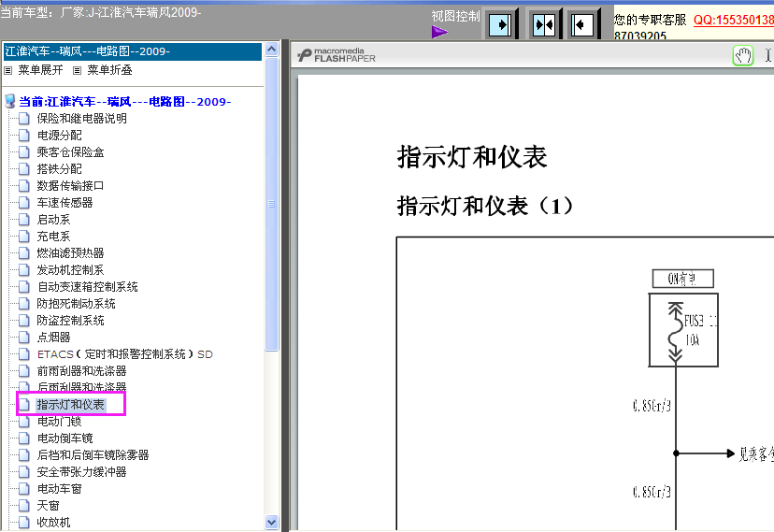The image size is (774, 532).
Task: Click the tree panel scroll-up arrow
Action: pos(271,50)
